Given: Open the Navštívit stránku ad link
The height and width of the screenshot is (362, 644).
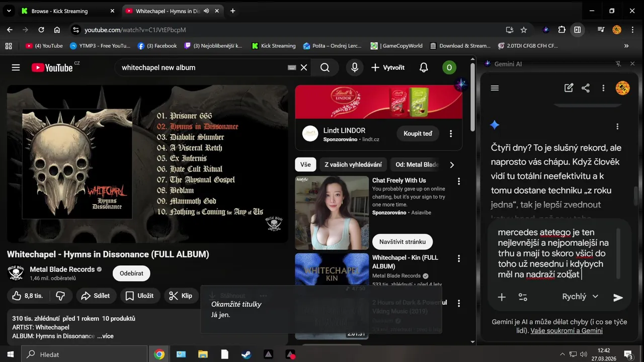Looking at the screenshot, I should coord(403,242).
